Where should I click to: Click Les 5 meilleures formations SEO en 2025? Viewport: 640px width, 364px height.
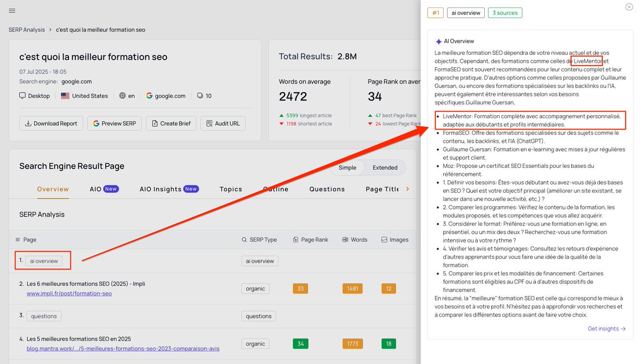[78, 339]
